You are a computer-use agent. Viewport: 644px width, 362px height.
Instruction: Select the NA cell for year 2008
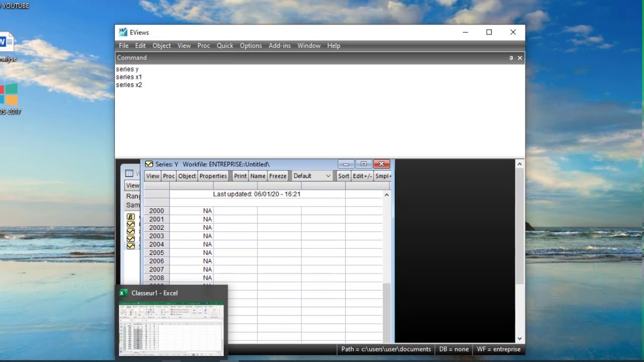pos(191,278)
